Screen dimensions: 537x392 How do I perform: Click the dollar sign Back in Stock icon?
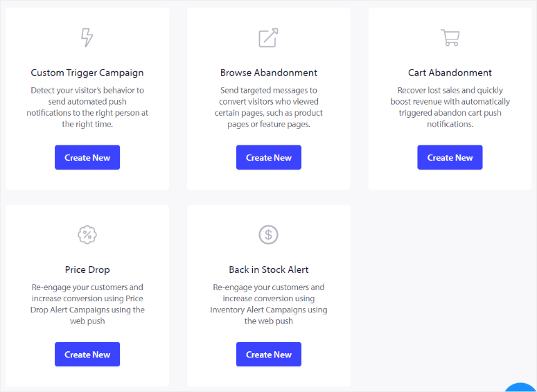(268, 235)
